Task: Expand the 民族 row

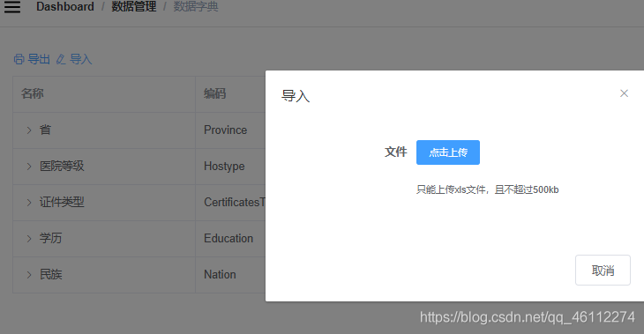Action: pos(29,274)
